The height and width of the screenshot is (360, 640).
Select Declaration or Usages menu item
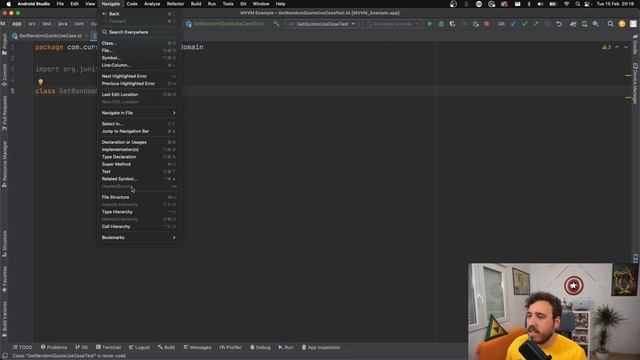[x=139, y=142]
